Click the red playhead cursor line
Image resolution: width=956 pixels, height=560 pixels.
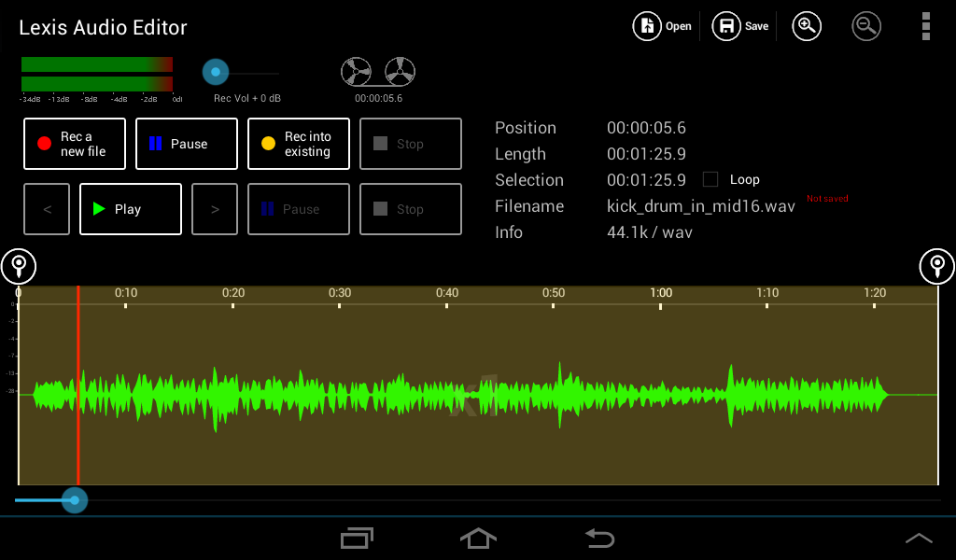[x=78, y=385]
